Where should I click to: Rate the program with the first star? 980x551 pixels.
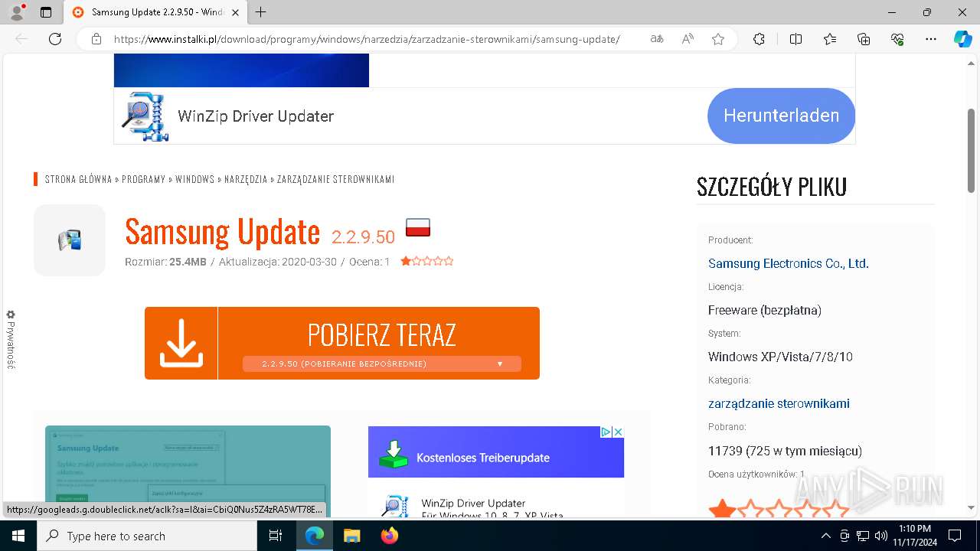click(405, 261)
